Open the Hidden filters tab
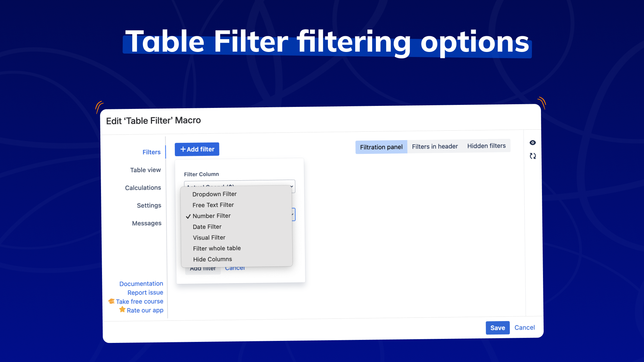 click(x=486, y=146)
